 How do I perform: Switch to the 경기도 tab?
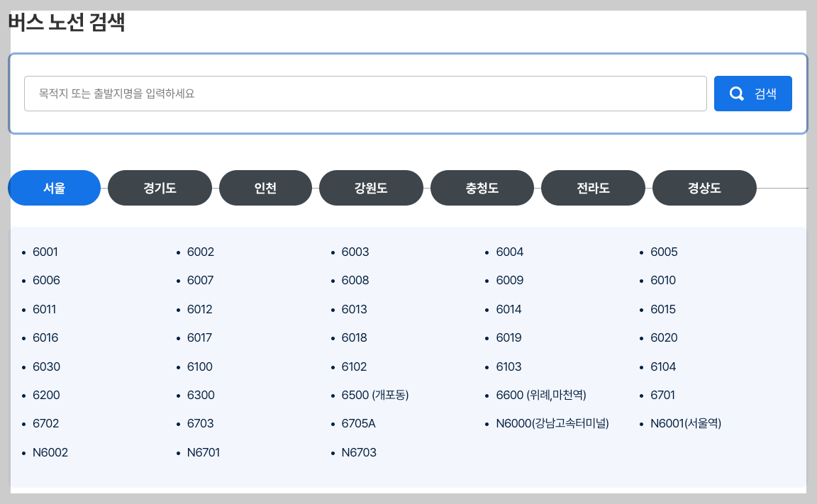coord(160,187)
